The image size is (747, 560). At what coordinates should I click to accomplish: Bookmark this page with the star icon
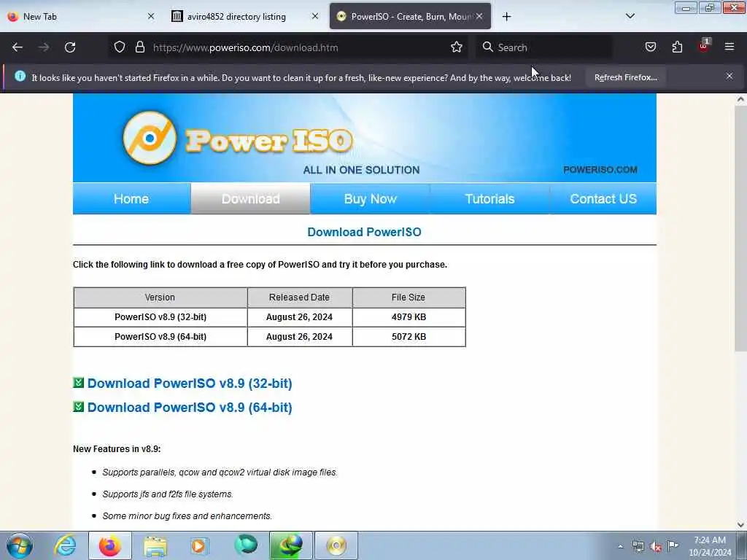pos(457,47)
